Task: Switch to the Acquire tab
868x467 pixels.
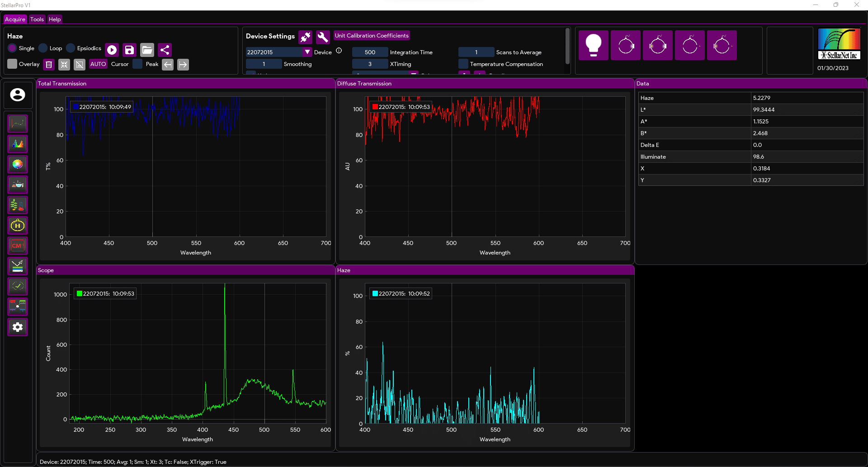Action: [14, 19]
